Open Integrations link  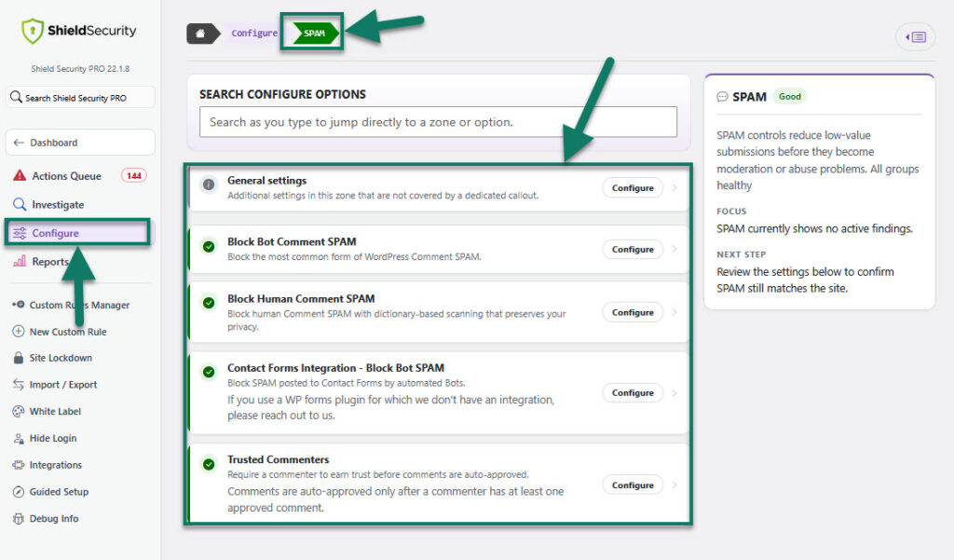coord(55,465)
